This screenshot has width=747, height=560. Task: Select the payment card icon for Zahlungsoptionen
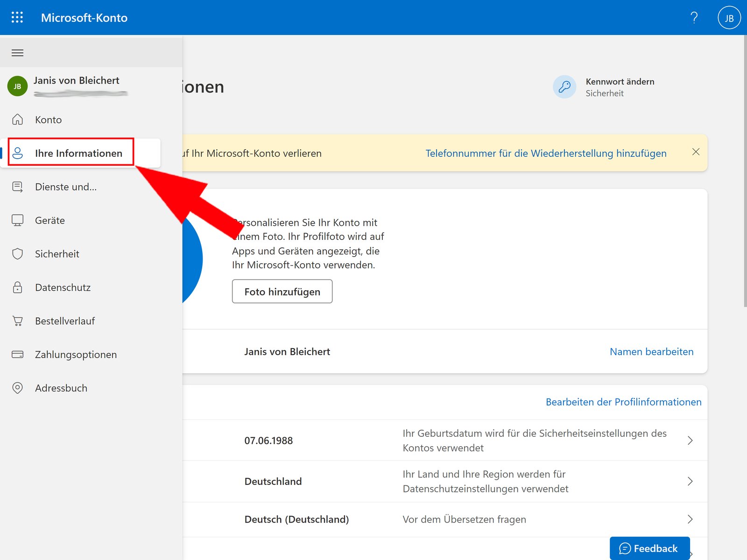(17, 354)
